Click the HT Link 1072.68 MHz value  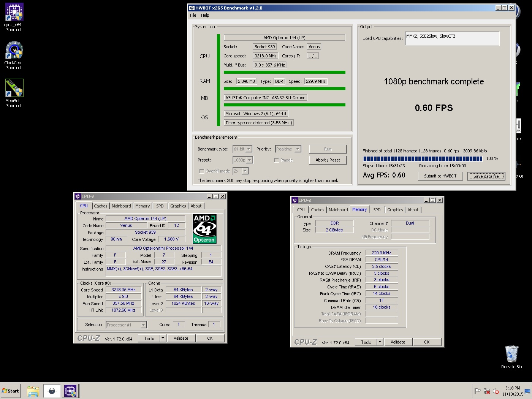pyautogui.click(x=123, y=310)
